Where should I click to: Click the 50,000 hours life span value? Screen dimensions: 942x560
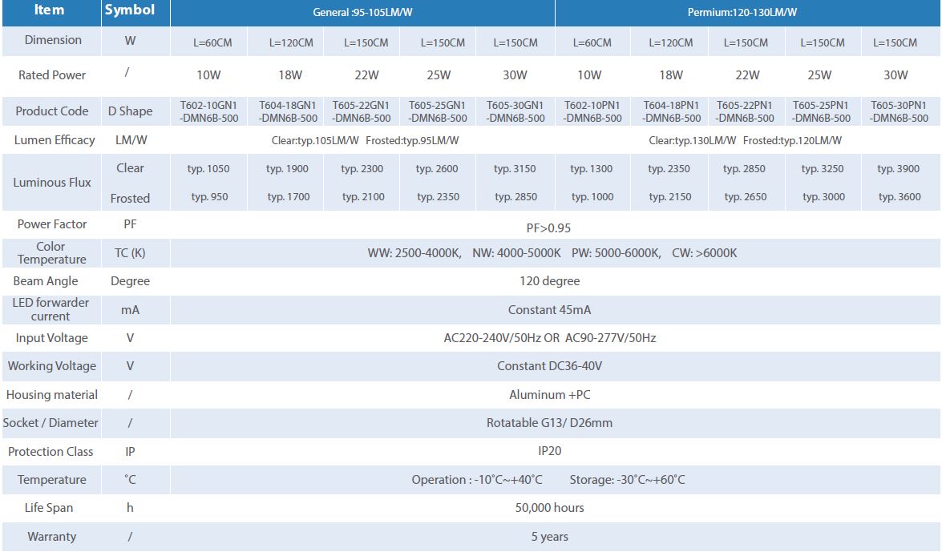tap(549, 508)
